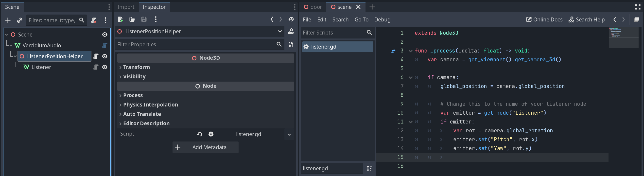Open Inspector extra resource options
The image size is (644, 176).
pos(156,19)
